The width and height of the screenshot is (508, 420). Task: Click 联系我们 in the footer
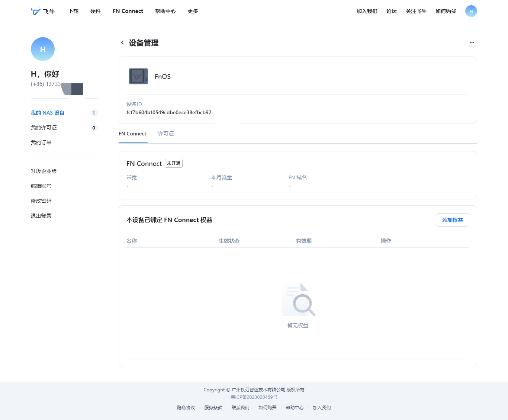point(240,408)
